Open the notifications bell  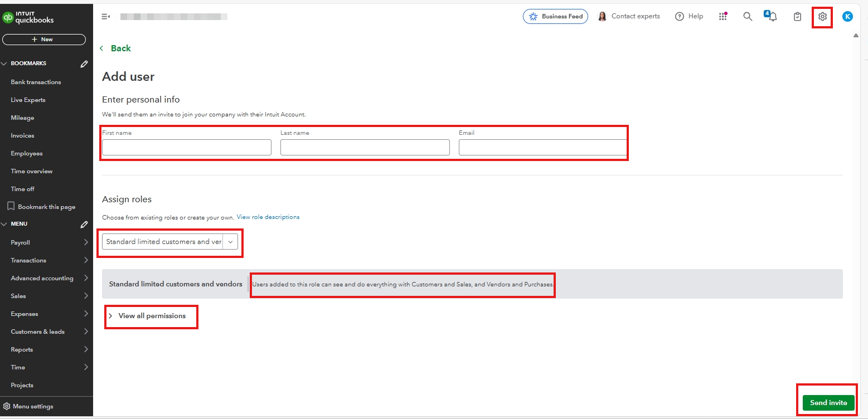point(773,17)
